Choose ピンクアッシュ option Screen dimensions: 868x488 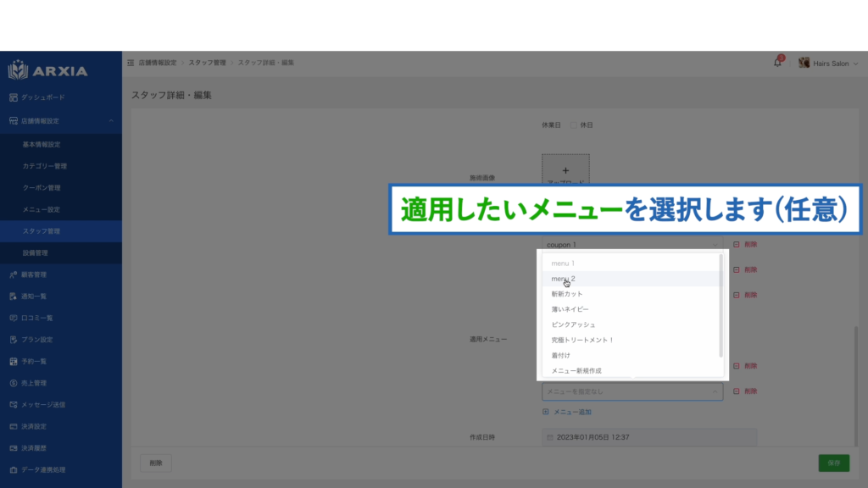click(x=631, y=324)
